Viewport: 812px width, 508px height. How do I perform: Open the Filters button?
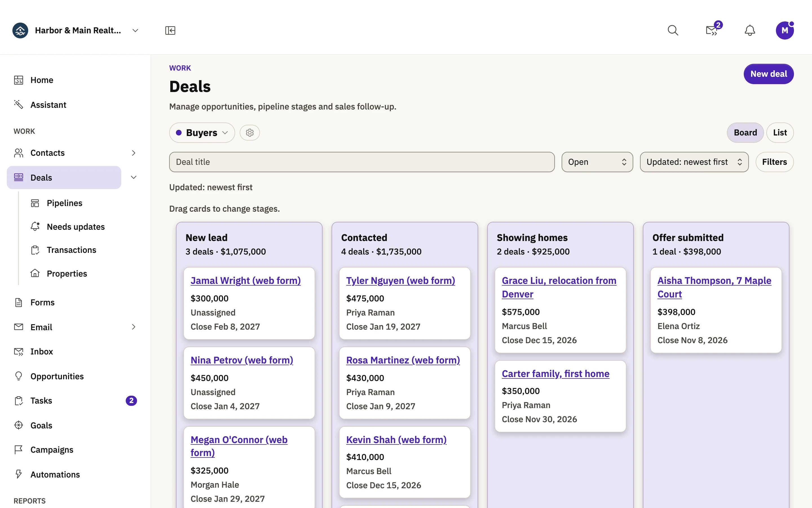(x=775, y=162)
